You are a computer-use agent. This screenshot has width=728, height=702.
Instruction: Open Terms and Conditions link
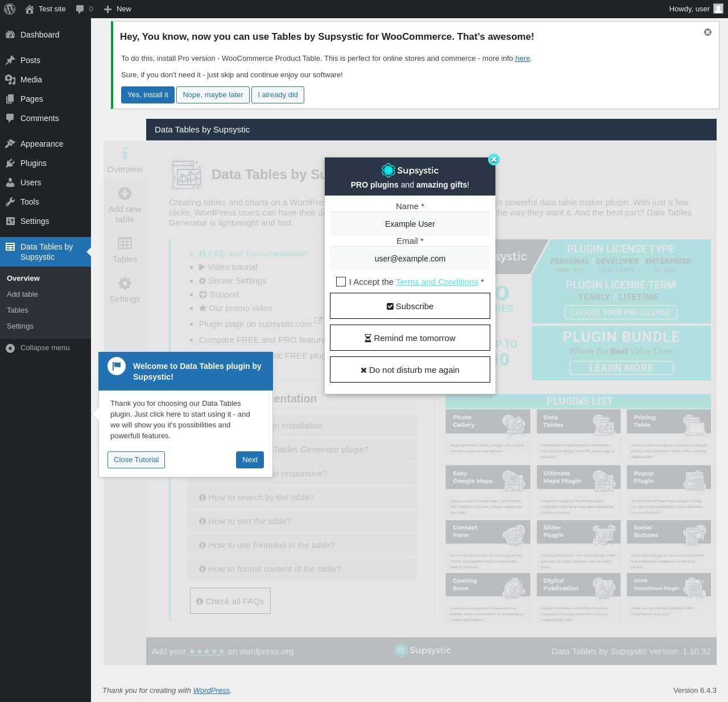coord(437,282)
